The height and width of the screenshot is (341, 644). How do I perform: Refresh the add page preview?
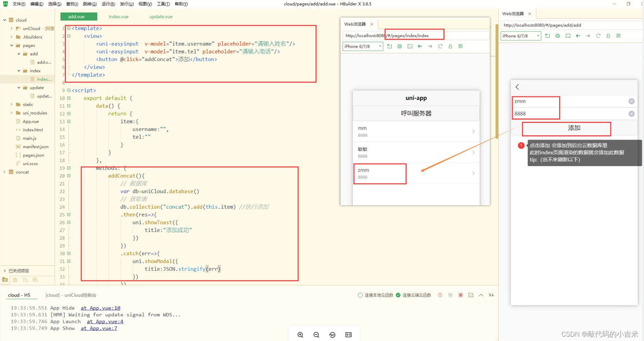598,36
